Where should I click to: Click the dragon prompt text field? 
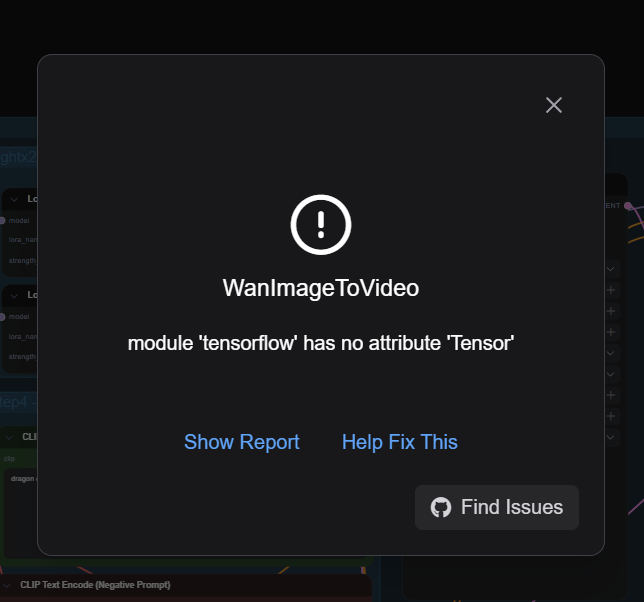pos(21,513)
